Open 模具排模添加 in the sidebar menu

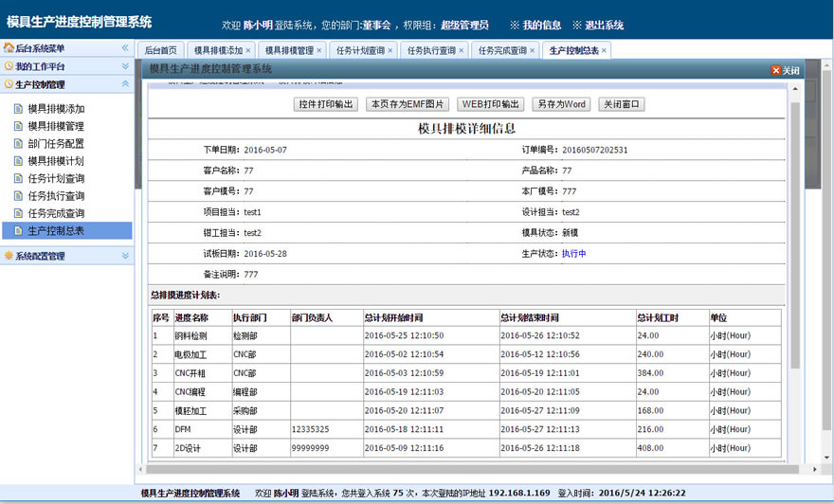point(56,109)
